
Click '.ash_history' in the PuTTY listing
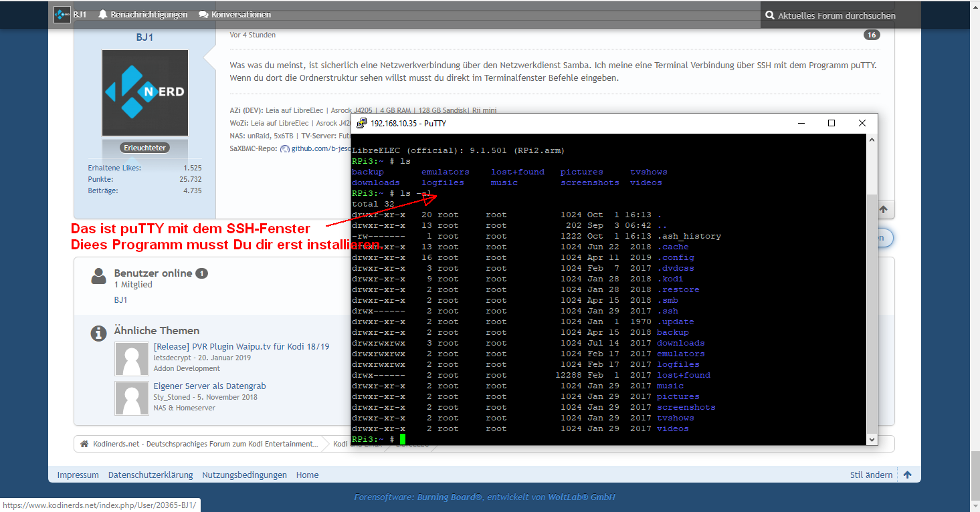tap(689, 236)
